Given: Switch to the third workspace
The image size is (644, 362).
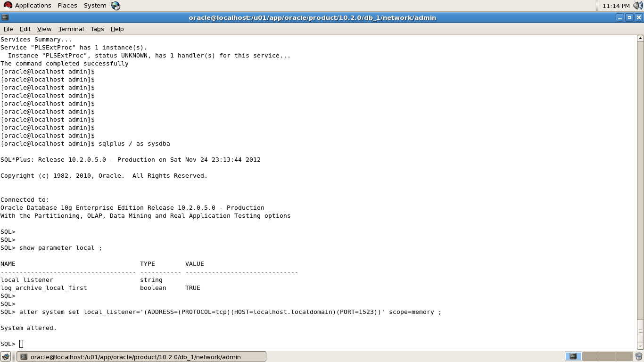Looking at the screenshot, I should coord(607,356).
